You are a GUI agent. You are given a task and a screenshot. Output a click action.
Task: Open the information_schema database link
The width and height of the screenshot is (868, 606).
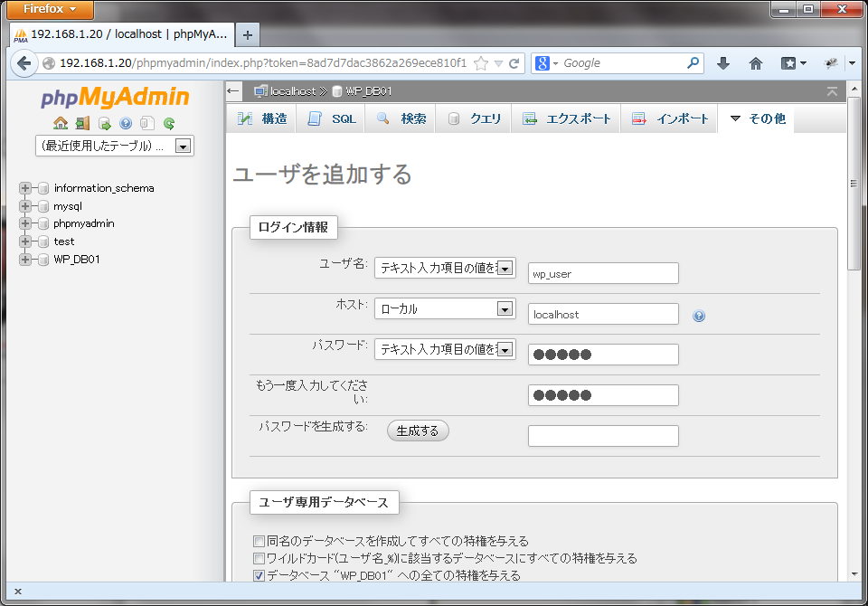pos(104,188)
